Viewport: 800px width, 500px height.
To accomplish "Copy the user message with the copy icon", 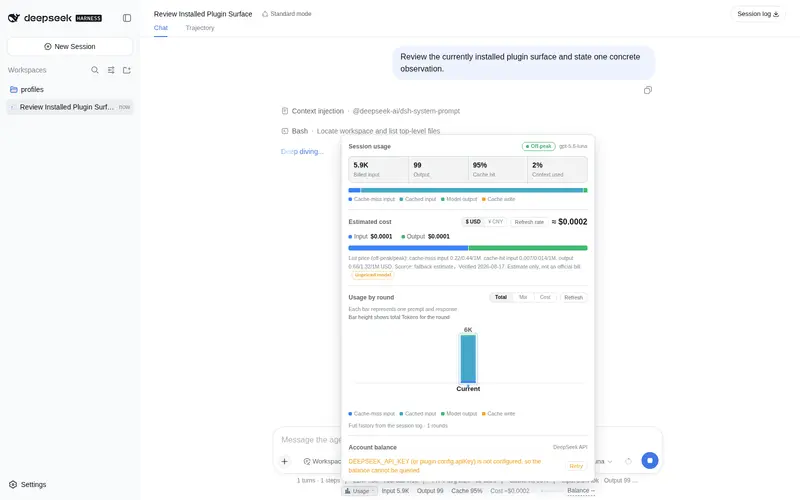I will coord(647,90).
